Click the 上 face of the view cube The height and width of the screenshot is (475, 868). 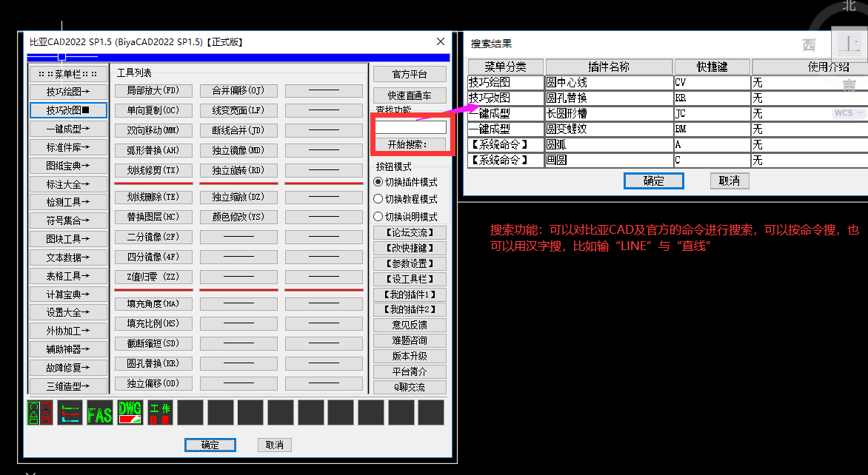click(849, 43)
